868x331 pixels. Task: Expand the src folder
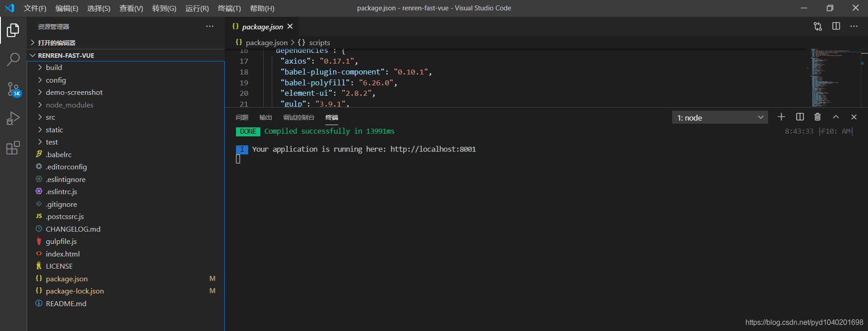pyautogui.click(x=126, y=117)
